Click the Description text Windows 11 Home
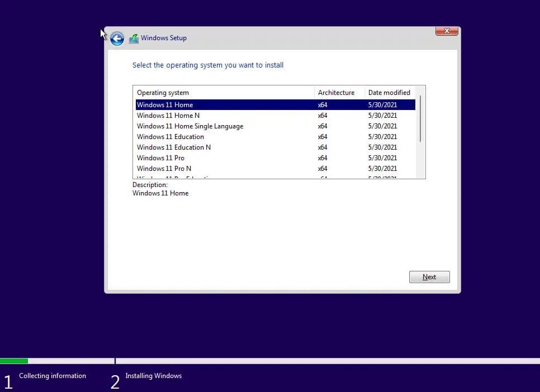Viewport: 540px width, 392px height. (160, 193)
